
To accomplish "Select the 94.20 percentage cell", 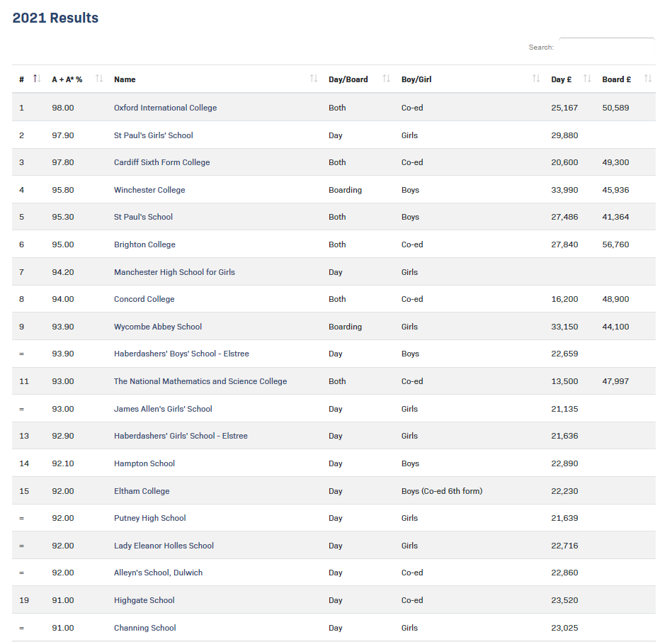I will click(x=63, y=272).
